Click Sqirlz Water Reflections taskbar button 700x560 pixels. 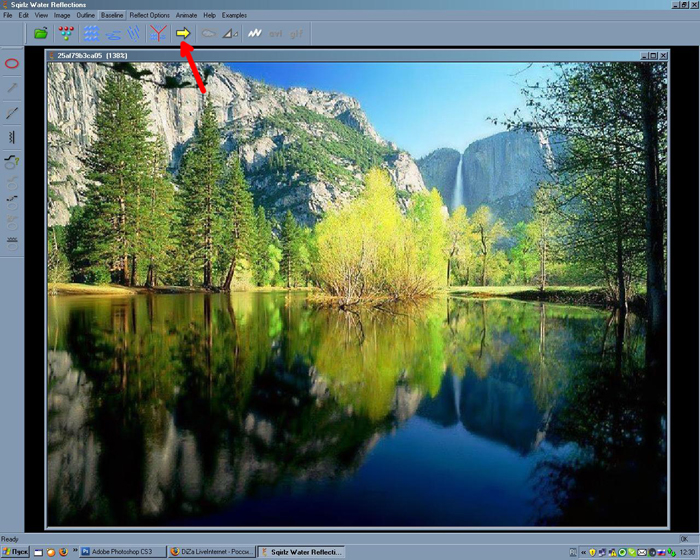coord(302,552)
